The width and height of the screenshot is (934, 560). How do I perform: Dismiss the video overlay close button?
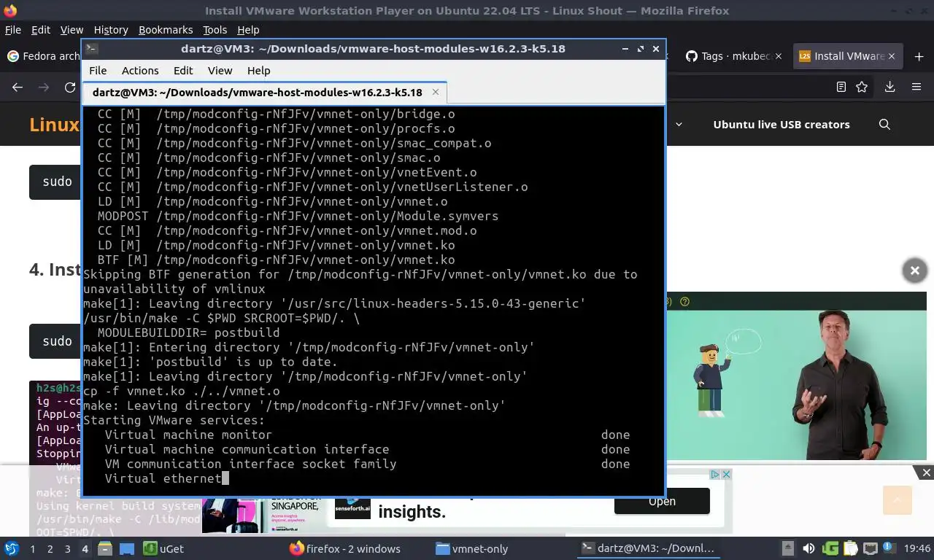(x=914, y=271)
